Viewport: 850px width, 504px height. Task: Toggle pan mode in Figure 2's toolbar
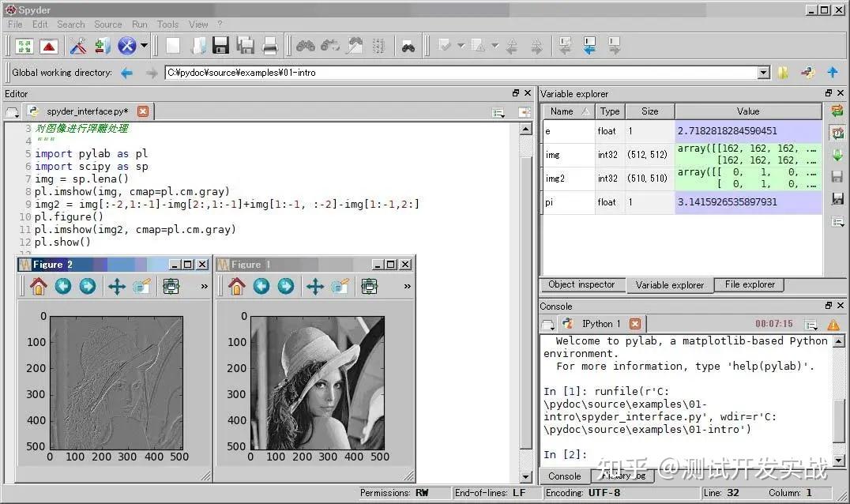(117, 288)
